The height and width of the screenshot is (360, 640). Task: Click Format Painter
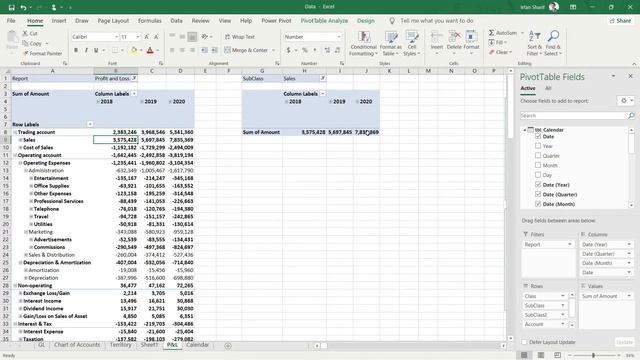pyautogui.click(x=42, y=53)
